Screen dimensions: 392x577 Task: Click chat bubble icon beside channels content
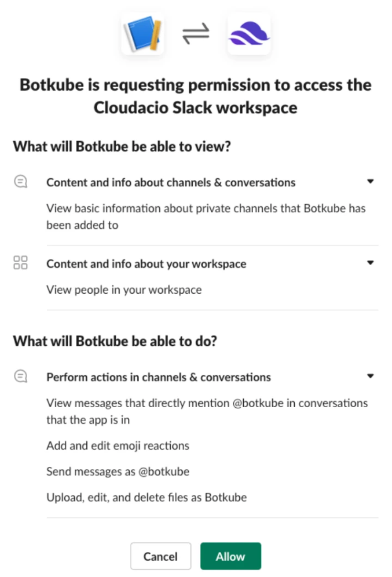[x=21, y=182]
